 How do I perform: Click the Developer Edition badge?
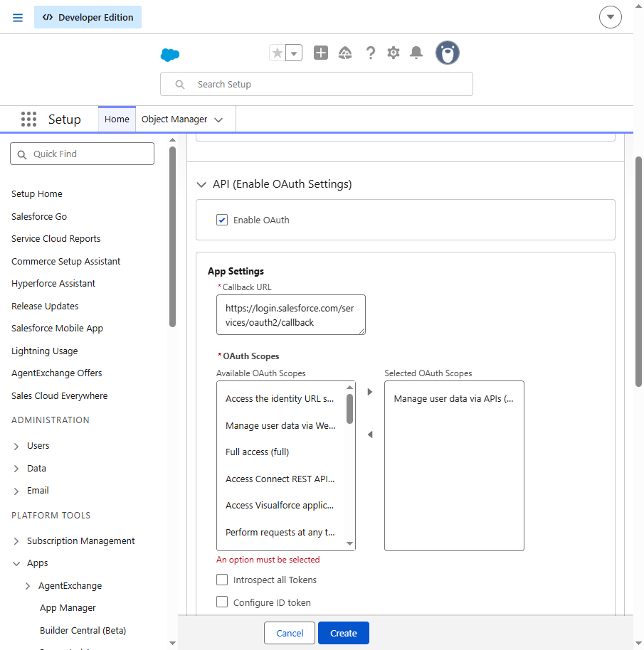point(88,17)
